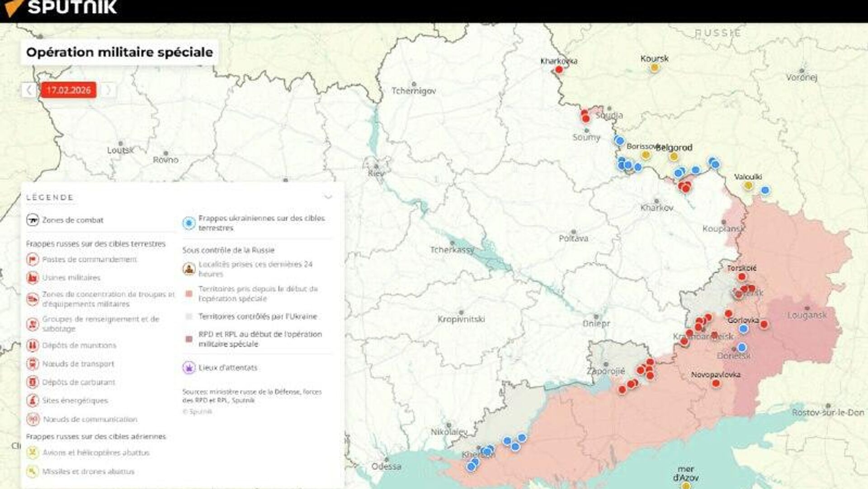Toggle Nœuds de communication legend entry
868x489 pixels.
pyautogui.click(x=33, y=419)
